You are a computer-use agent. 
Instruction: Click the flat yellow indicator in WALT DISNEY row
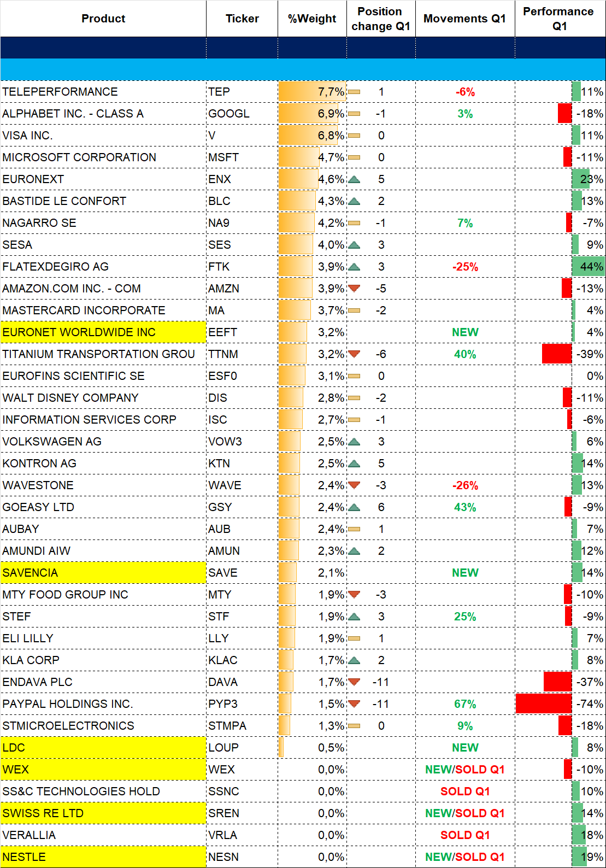tap(354, 398)
